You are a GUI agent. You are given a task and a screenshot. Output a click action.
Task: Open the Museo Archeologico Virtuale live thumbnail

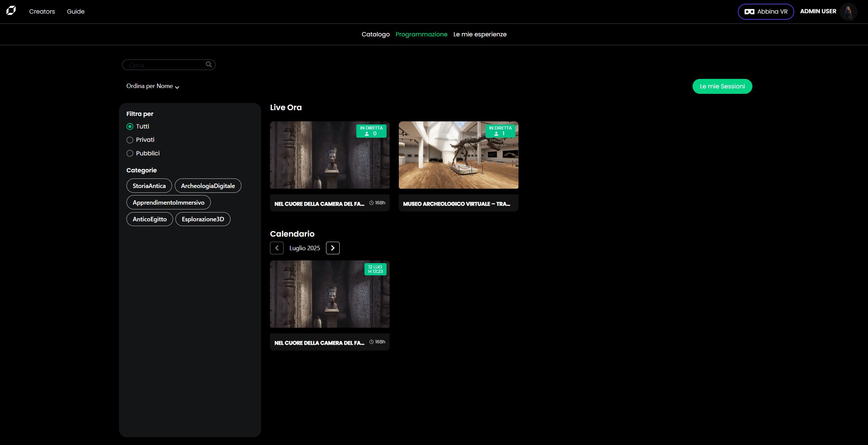[x=458, y=155]
